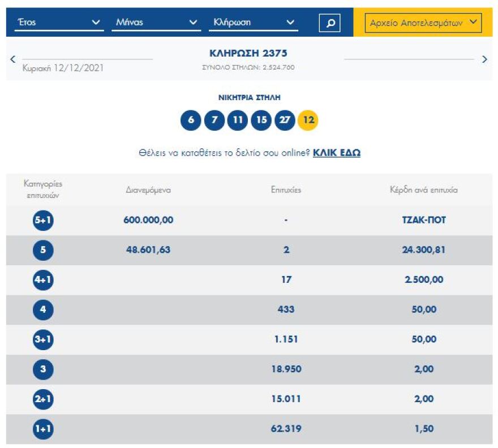Click the 1+1 category badge
The height and width of the screenshot is (448, 498).
click(x=43, y=429)
